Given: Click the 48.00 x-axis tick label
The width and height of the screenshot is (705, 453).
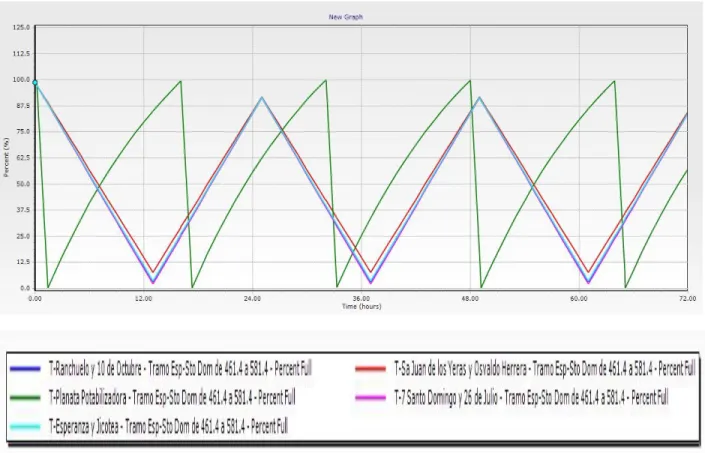Looking at the screenshot, I should pos(470,299).
